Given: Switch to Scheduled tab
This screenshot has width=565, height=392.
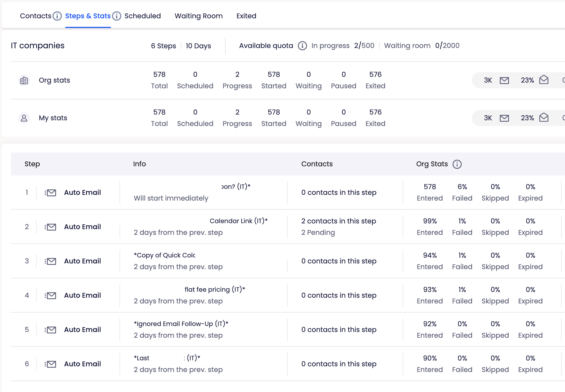Looking at the screenshot, I should 142,16.
